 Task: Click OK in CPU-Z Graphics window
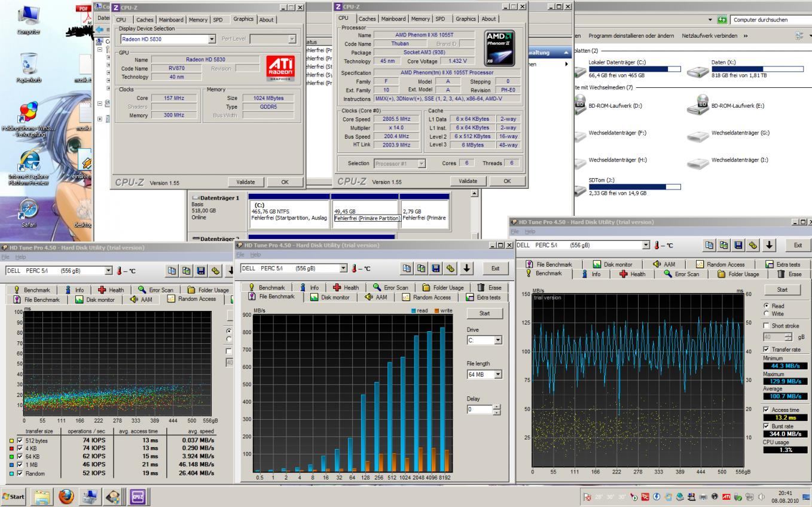point(285,182)
